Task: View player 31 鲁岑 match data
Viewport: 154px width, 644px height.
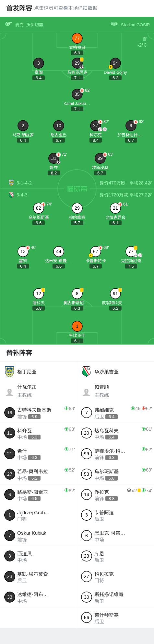Action: [x=54, y=158]
